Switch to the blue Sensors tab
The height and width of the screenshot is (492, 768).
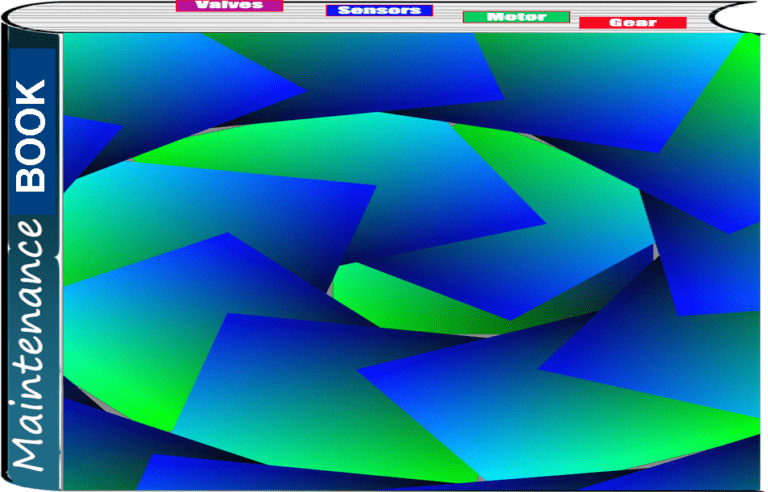(379, 11)
